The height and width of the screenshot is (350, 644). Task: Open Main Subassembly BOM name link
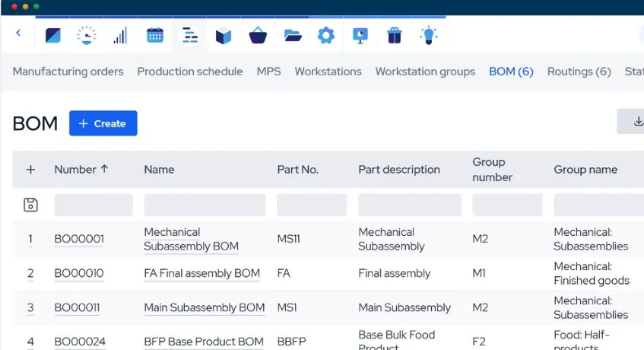pyautogui.click(x=205, y=307)
